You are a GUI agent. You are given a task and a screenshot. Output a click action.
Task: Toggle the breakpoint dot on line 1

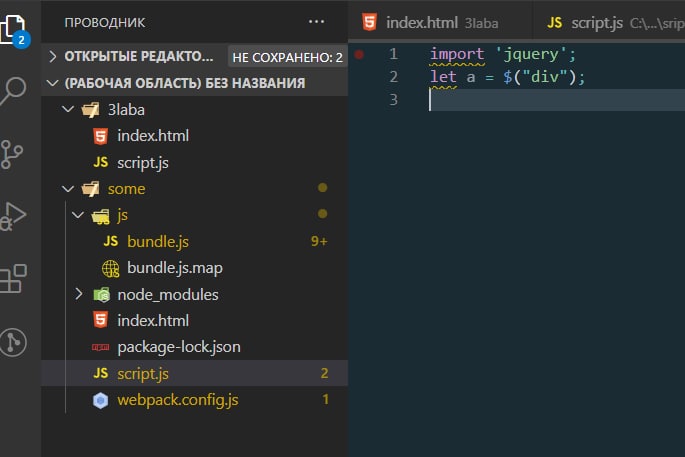pyautogui.click(x=359, y=54)
